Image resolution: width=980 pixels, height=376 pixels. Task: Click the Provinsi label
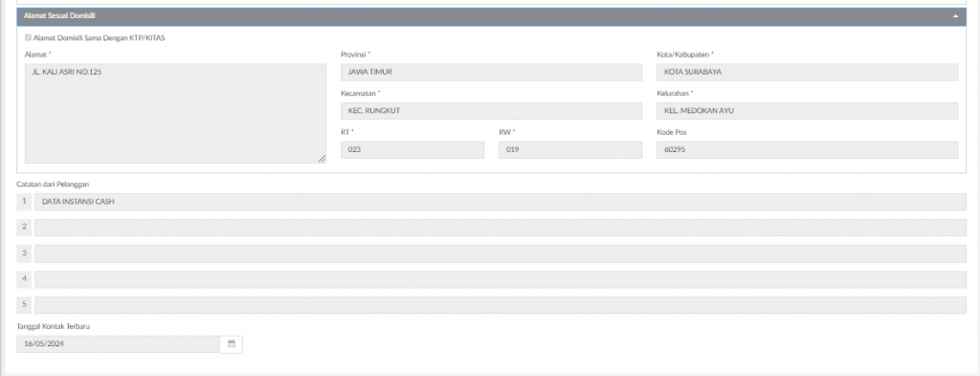click(354, 55)
